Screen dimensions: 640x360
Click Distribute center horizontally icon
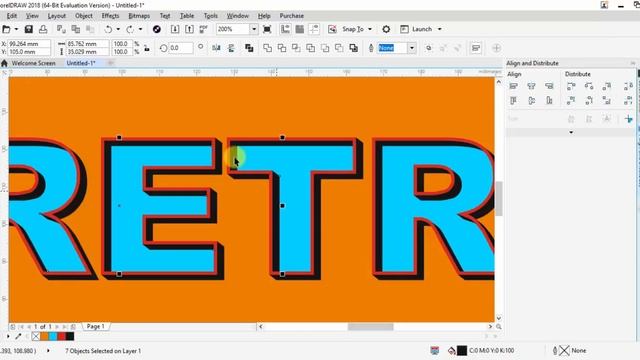click(x=589, y=86)
